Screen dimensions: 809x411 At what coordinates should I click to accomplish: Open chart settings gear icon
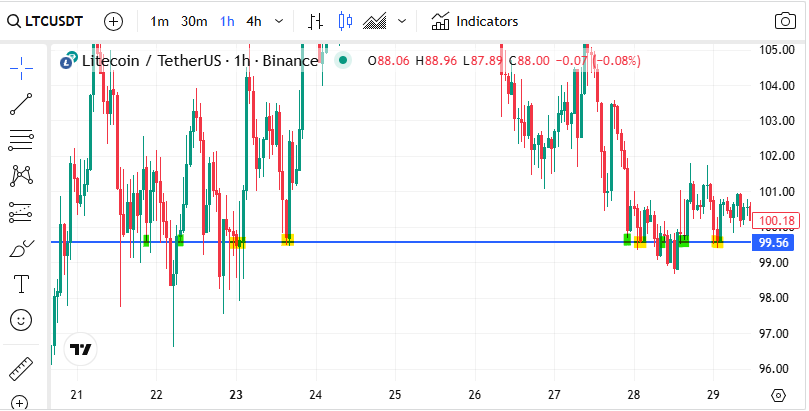[779, 396]
